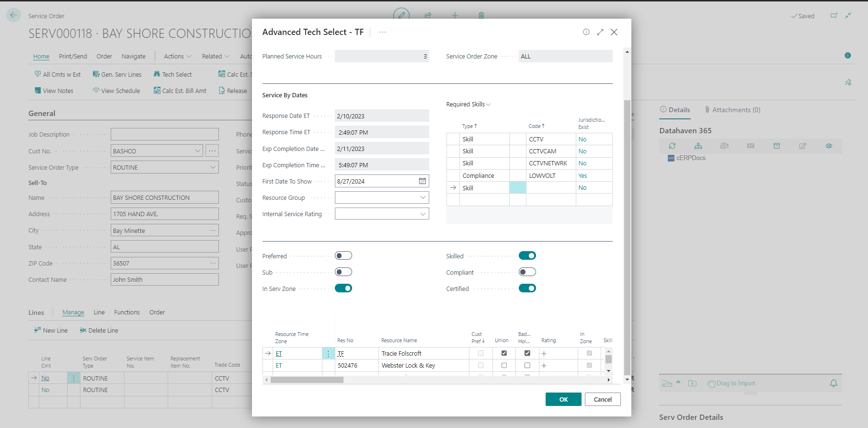This screenshot has width=868, height=428.
Task: Go back with the Service Order arrow
Action: point(14,15)
